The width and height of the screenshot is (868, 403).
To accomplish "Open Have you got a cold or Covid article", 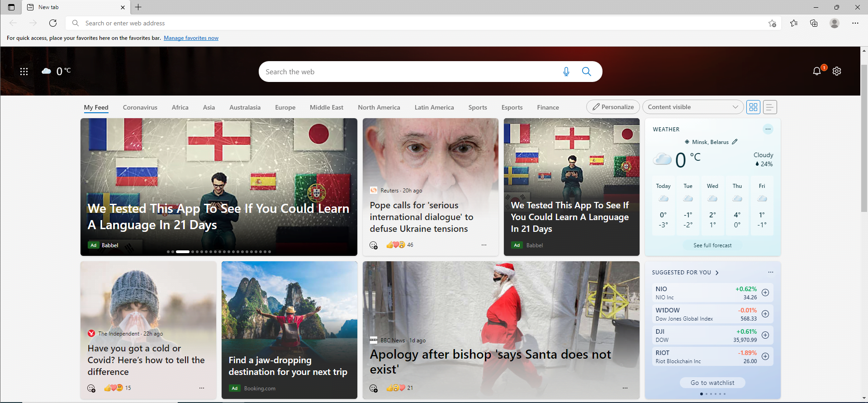I will 146,360.
